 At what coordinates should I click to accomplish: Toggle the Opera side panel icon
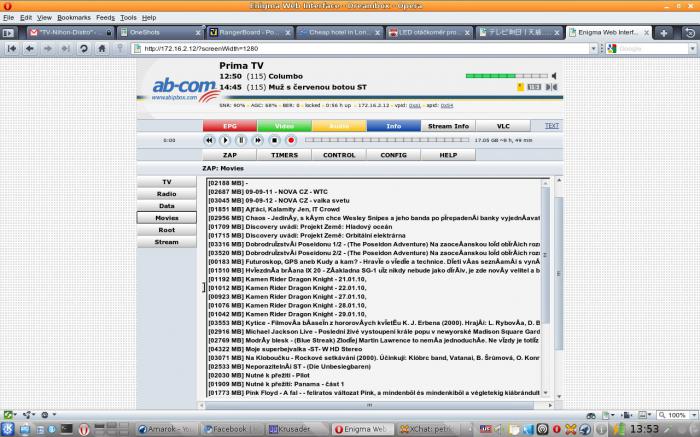(8, 33)
